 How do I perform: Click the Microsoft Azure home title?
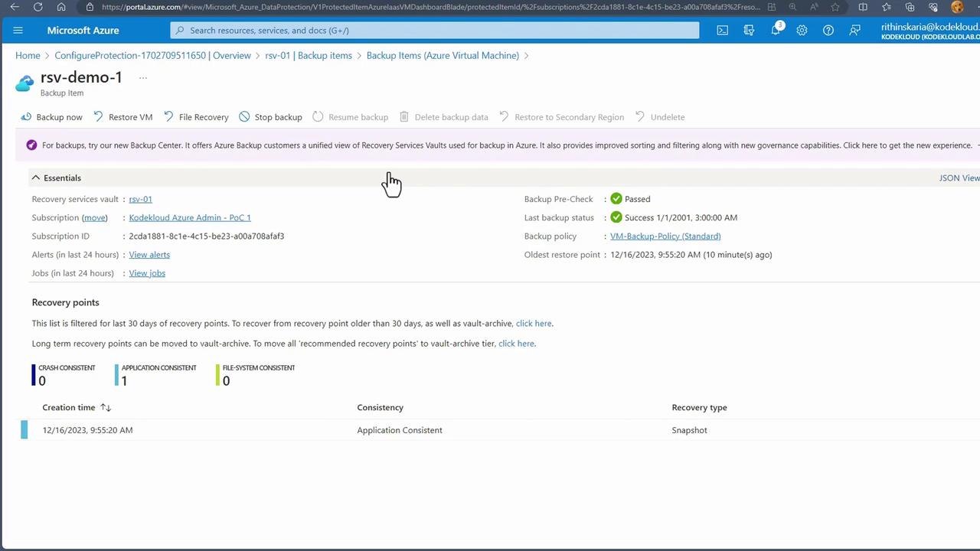click(83, 31)
